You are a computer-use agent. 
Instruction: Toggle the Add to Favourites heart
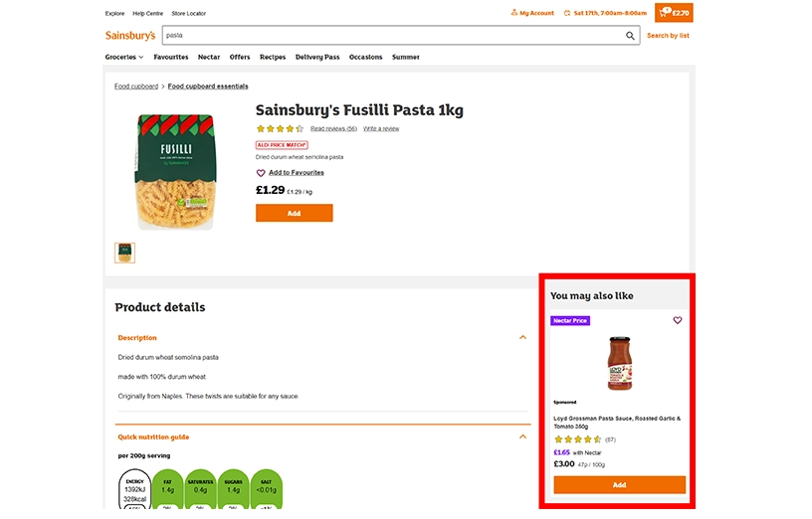(x=262, y=173)
